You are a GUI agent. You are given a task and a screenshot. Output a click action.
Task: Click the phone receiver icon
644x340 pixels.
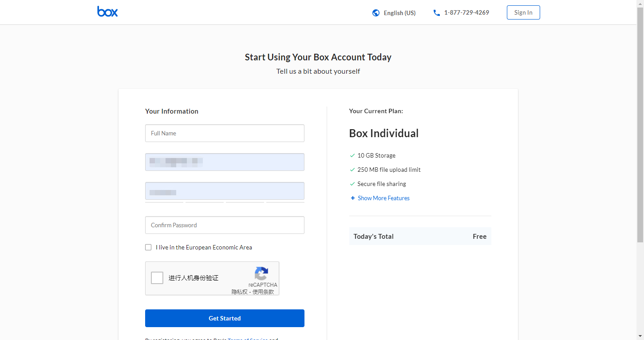click(436, 13)
